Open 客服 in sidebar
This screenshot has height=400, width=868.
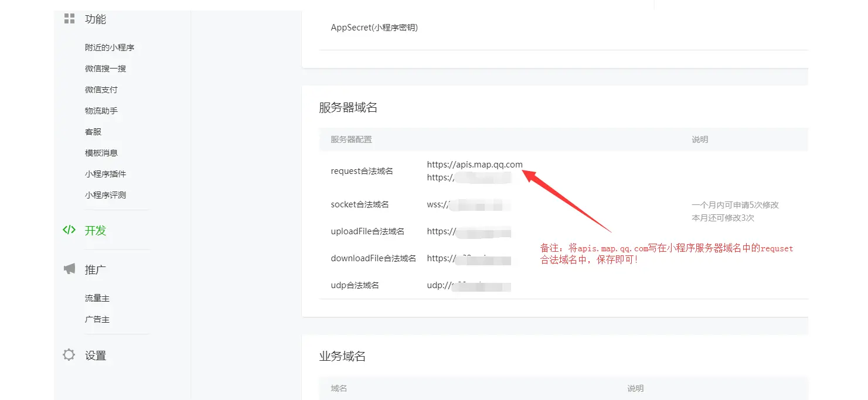[93, 132]
